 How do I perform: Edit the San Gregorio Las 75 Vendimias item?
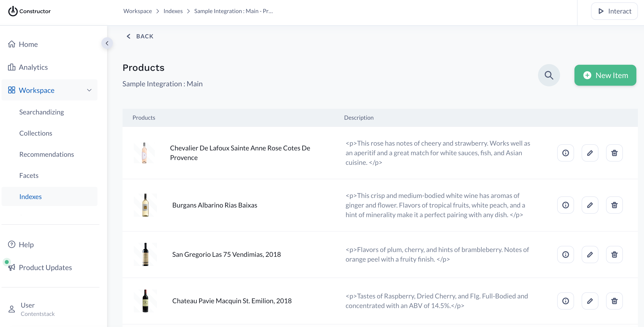point(590,254)
